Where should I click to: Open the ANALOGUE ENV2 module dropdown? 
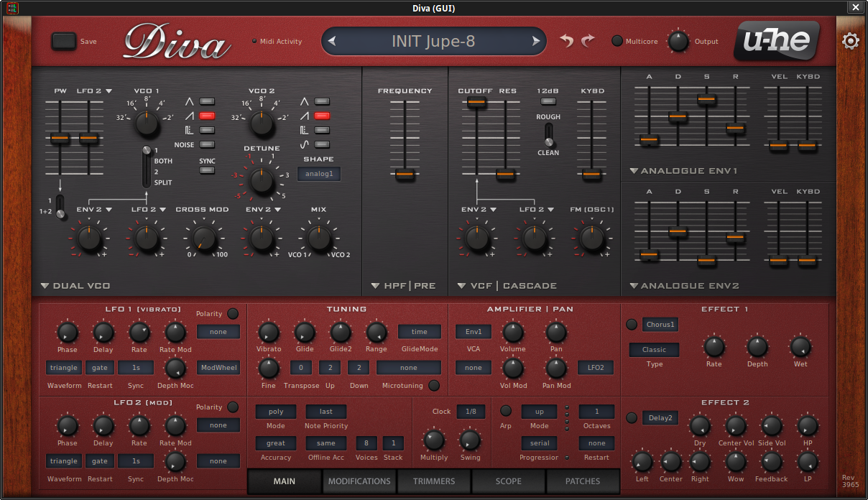684,286
